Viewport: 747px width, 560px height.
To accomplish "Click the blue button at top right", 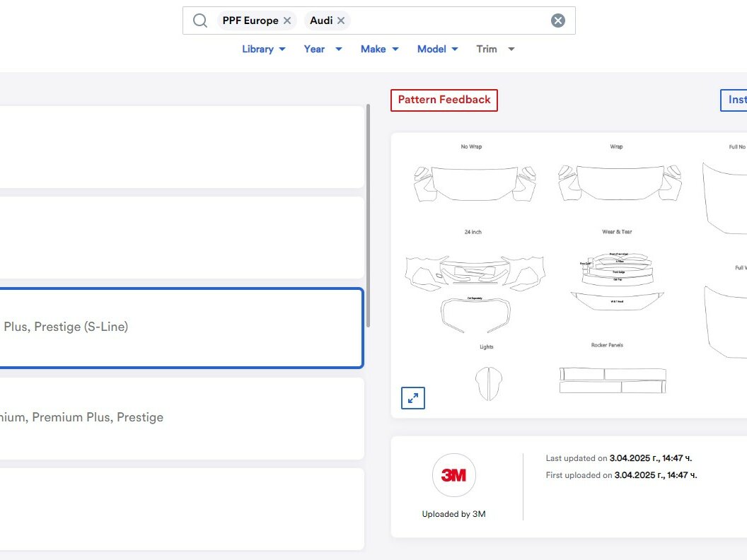I will click(736, 100).
